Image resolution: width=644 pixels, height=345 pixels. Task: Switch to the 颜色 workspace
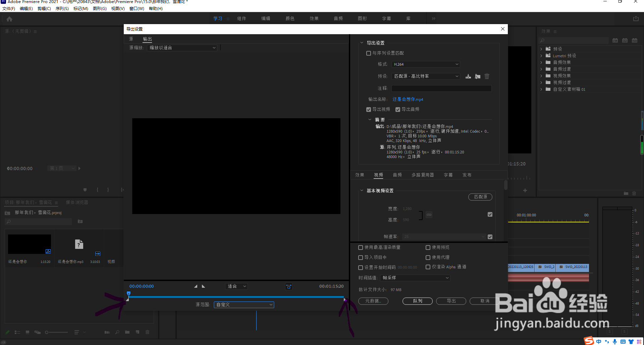(x=290, y=19)
